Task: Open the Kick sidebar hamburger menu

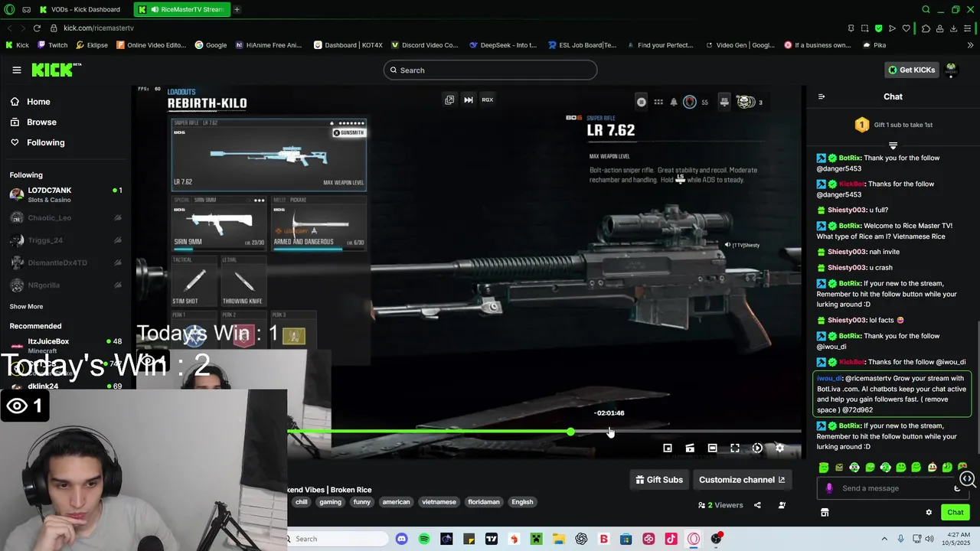Action: click(x=17, y=70)
